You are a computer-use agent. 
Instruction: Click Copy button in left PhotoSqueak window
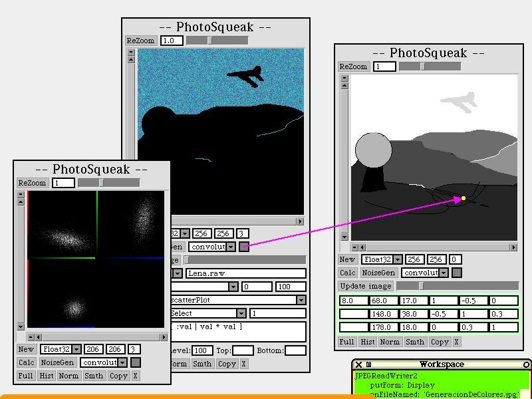click(118, 376)
